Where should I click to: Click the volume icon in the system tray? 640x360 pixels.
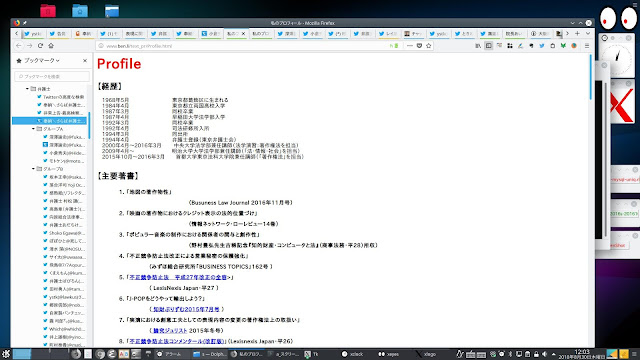point(544,354)
